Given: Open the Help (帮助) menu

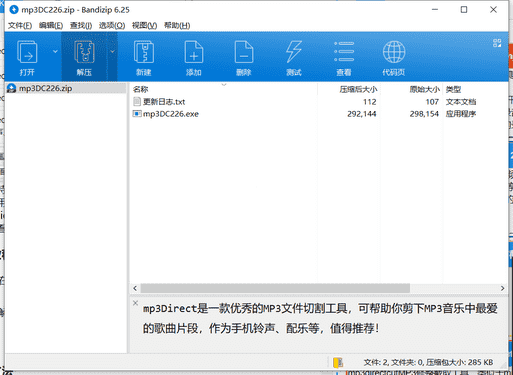Looking at the screenshot, I should coord(177,25).
